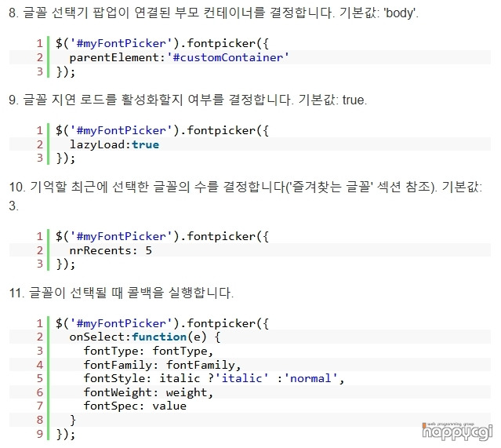Select the code line "nrRecents: 5"

tap(111, 250)
